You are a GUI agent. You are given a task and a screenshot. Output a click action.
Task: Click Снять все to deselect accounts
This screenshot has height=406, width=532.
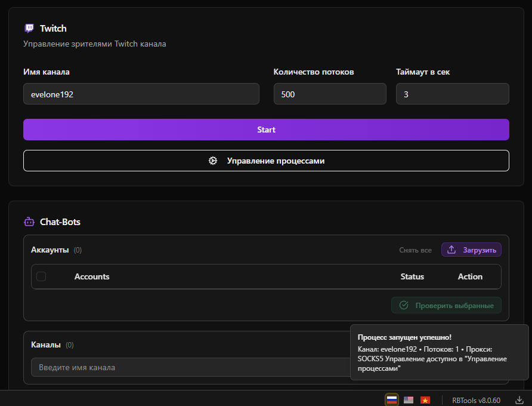pos(415,250)
